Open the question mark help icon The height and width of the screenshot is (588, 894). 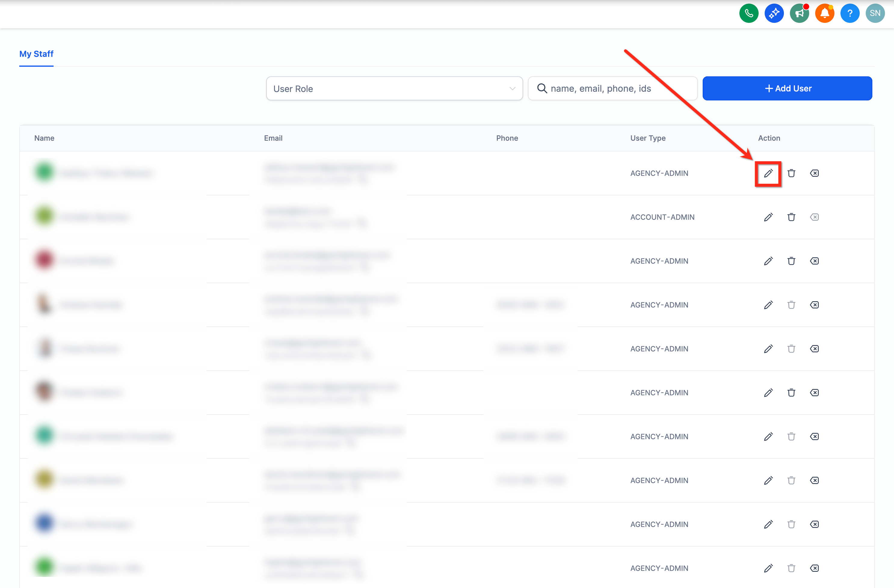[850, 14]
